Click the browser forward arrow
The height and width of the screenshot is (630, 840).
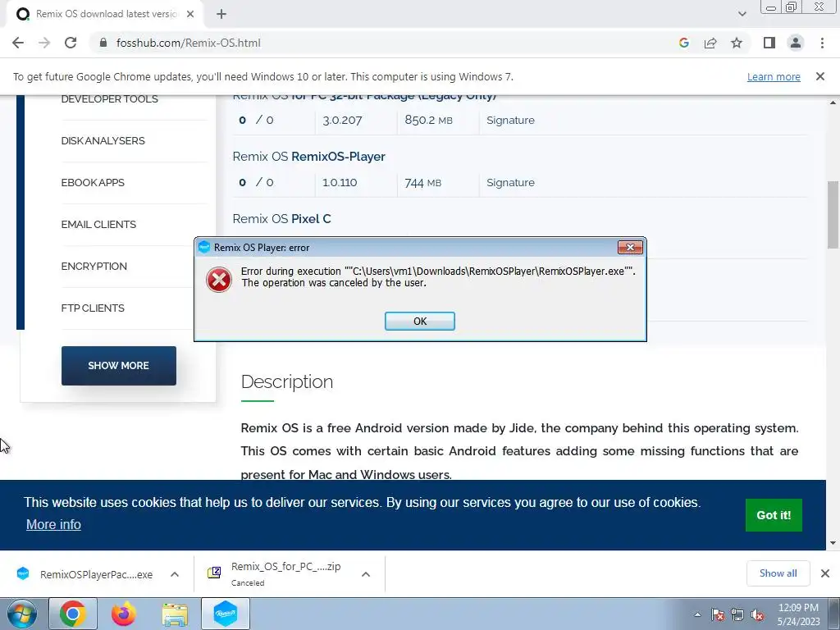tap(44, 43)
